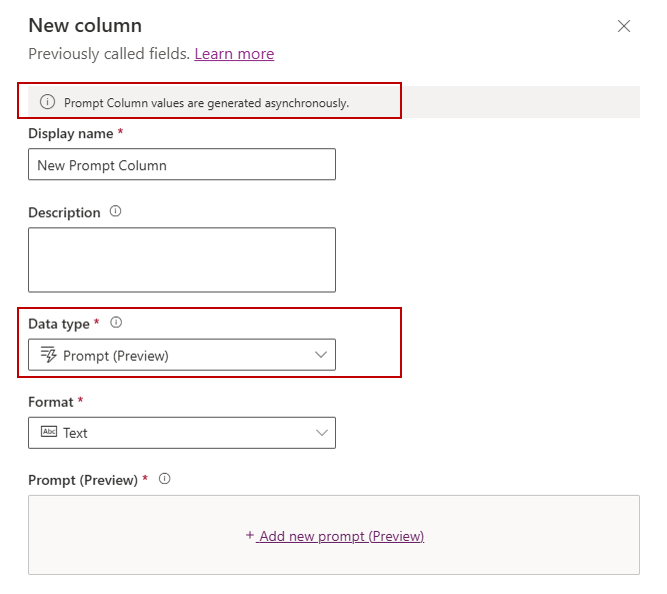Close the New column panel
Screen dimensions: 667x594
[x=624, y=26]
